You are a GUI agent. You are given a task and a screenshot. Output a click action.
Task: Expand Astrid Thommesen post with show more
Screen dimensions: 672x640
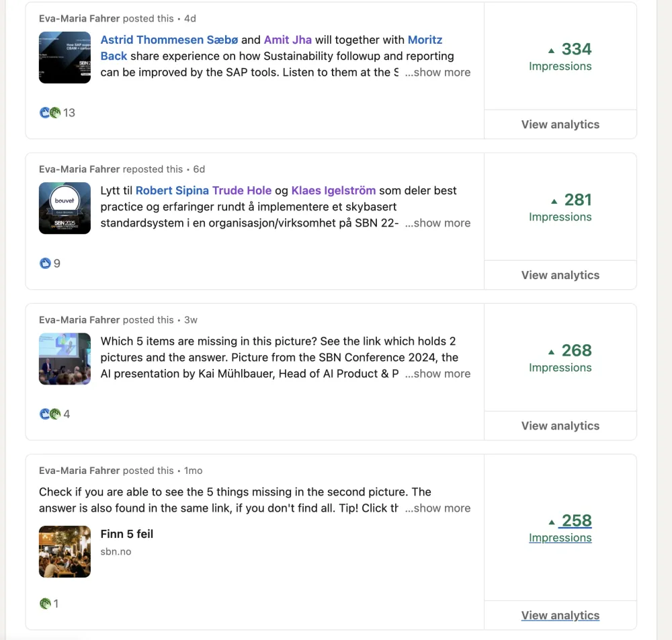pyautogui.click(x=437, y=73)
